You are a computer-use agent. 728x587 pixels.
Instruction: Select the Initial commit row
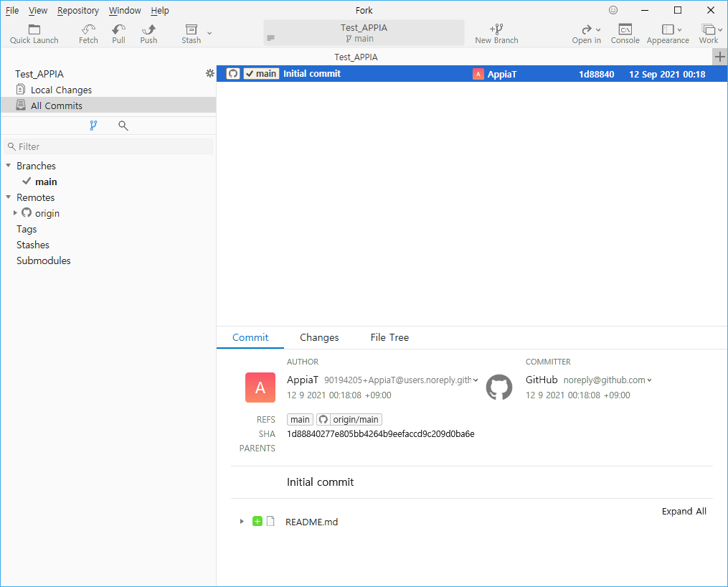click(x=472, y=73)
